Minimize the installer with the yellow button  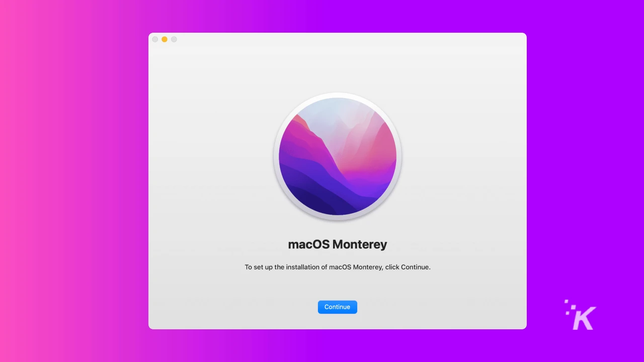165,39
